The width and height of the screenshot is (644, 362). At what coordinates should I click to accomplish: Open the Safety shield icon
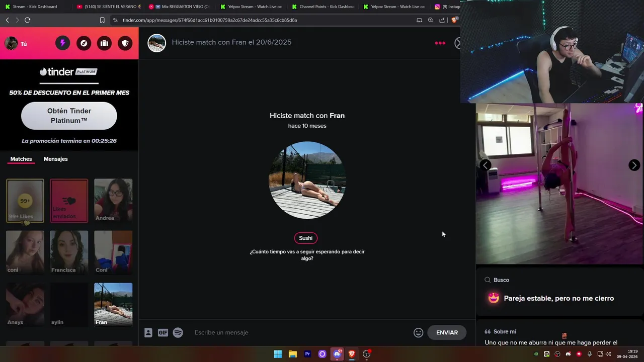pyautogui.click(x=125, y=43)
